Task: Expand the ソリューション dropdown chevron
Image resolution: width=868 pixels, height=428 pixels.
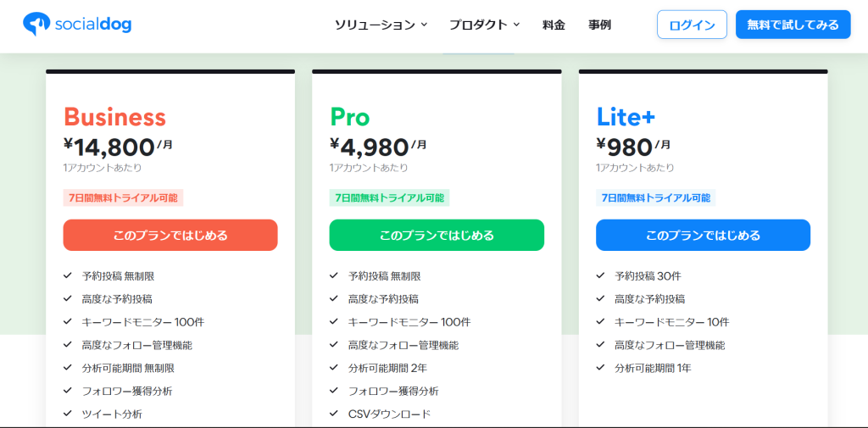Action: click(424, 25)
